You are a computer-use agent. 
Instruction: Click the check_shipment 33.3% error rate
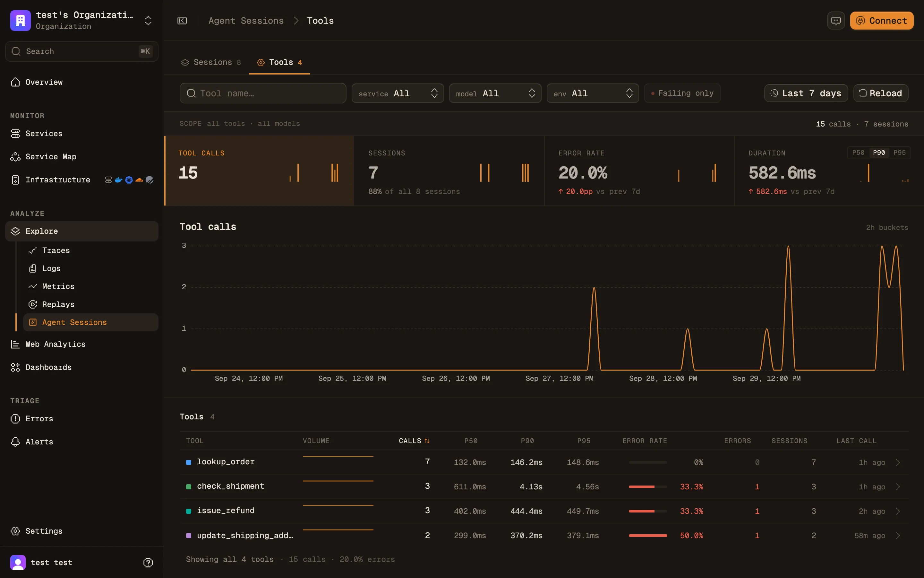[x=691, y=486]
